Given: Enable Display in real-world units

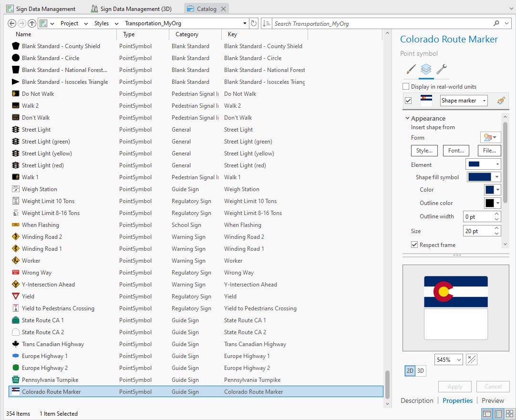Looking at the screenshot, I should 406,86.
